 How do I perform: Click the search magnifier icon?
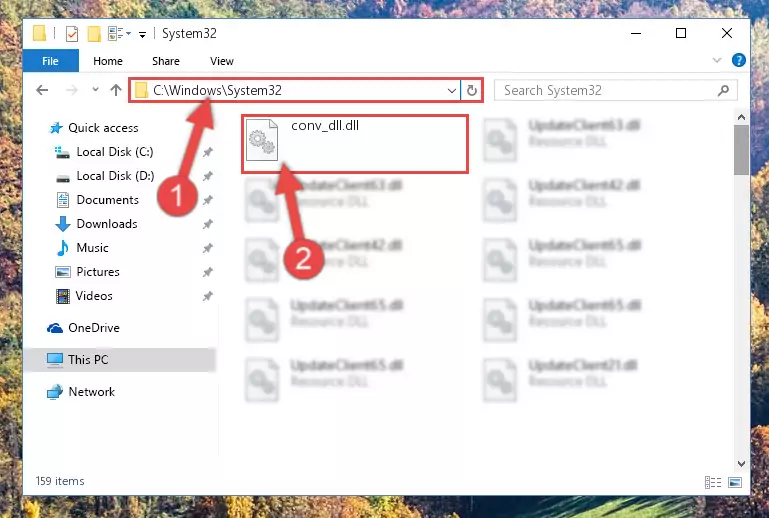point(723,90)
